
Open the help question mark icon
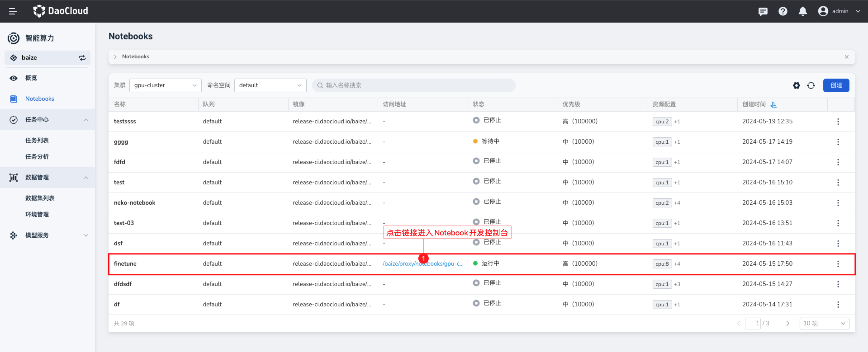(x=783, y=11)
